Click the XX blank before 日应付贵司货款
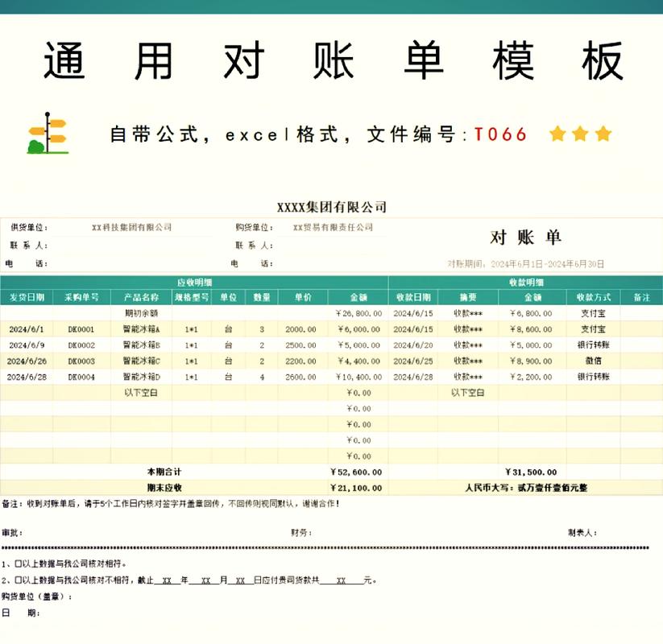 (240, 580)
